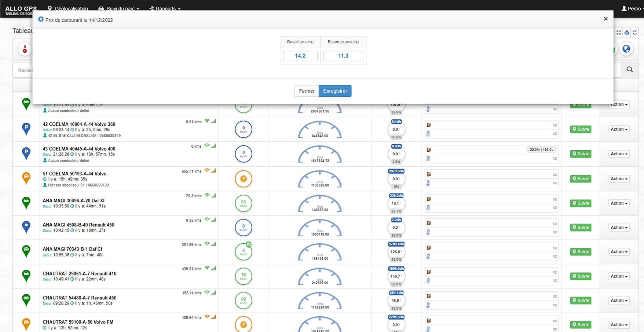Click the blue globe icon
The height and width of the screenshot is (332, 644).
626,49
